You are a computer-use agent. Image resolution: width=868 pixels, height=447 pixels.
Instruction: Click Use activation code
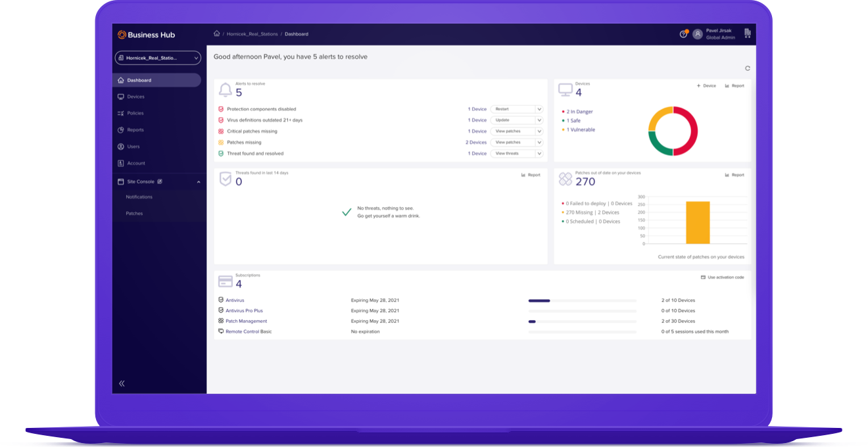click(722, 277)
